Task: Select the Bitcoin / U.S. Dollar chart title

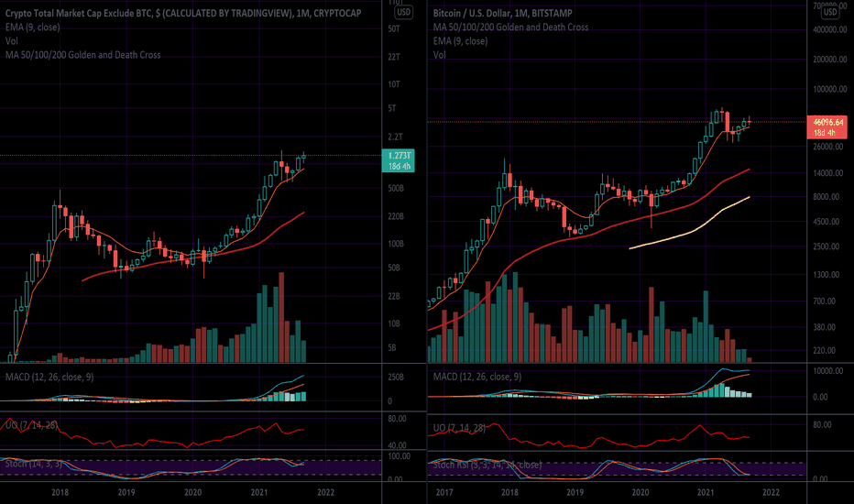Action: [x=503, y=13]
